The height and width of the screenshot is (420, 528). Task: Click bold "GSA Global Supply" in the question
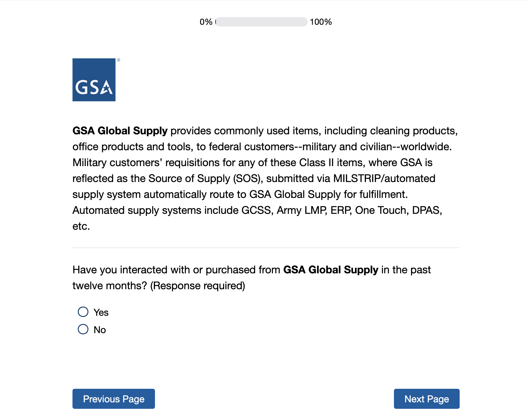click(x=331, y=270)
